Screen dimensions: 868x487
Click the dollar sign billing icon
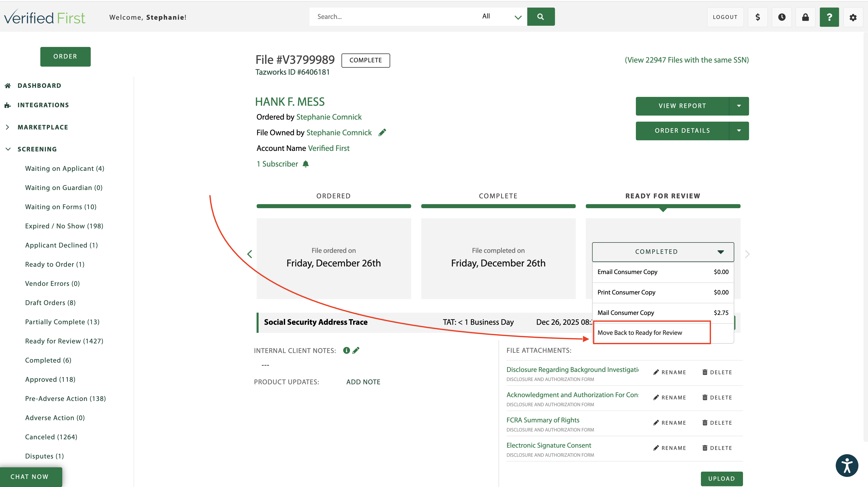tap(757, 17)
